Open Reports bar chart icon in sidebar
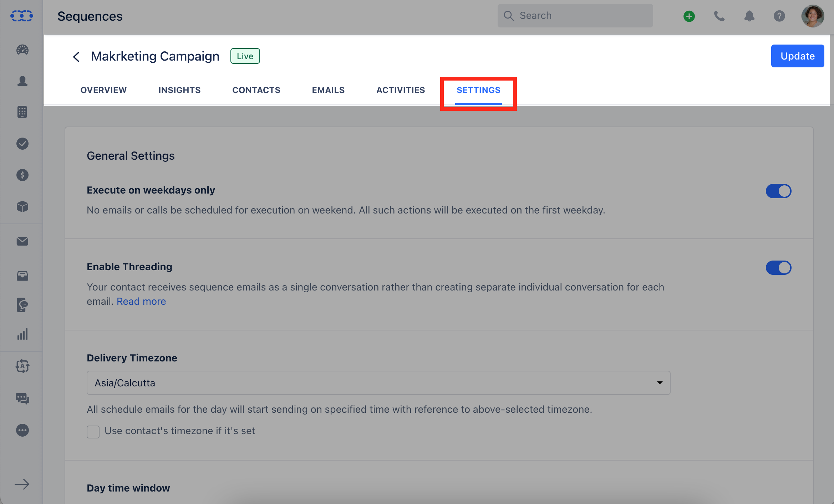Viewport: 834px width, 504px height. pos(22,335)
